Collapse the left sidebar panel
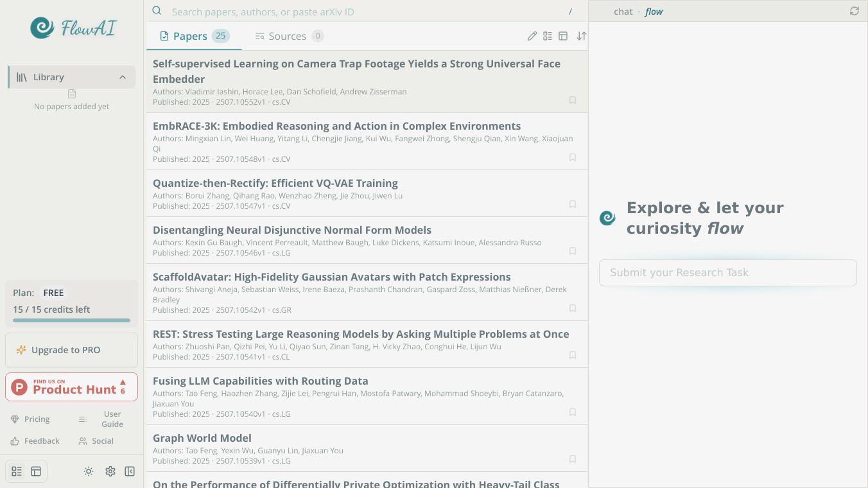The image size is (868, 488). tap(130, 471)
